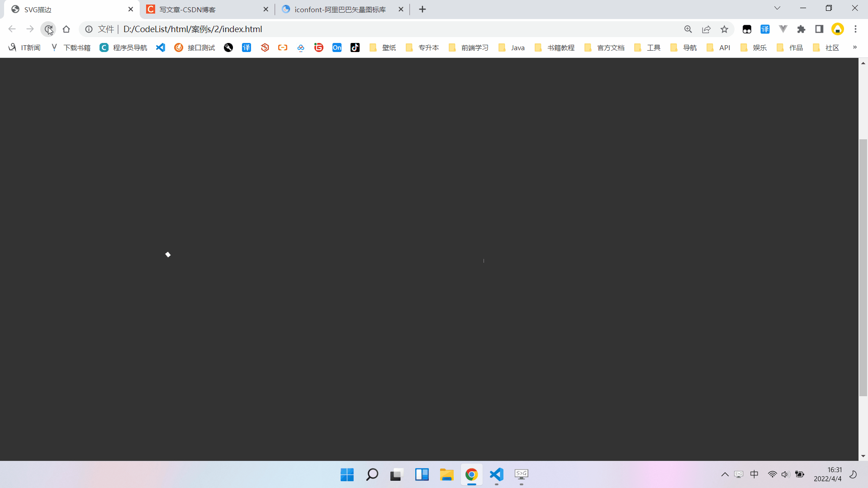Image resolution: width=868 pixels, height=488 pixels.
Task: Share this page icon
Action: (706, 29)
